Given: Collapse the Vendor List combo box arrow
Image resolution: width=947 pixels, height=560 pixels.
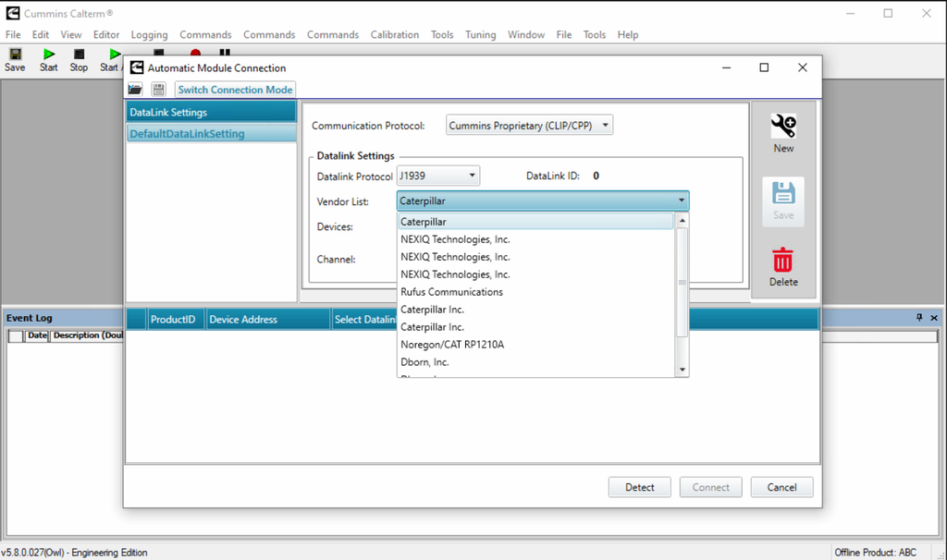Looking at the screenshot, I should click(x=681, y=201).
